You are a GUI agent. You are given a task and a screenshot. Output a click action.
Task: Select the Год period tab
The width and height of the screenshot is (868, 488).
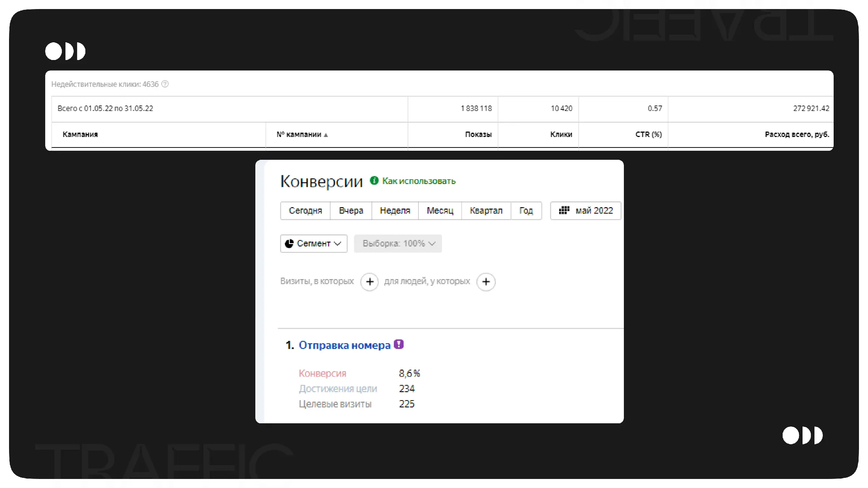(x=526, y=210)
